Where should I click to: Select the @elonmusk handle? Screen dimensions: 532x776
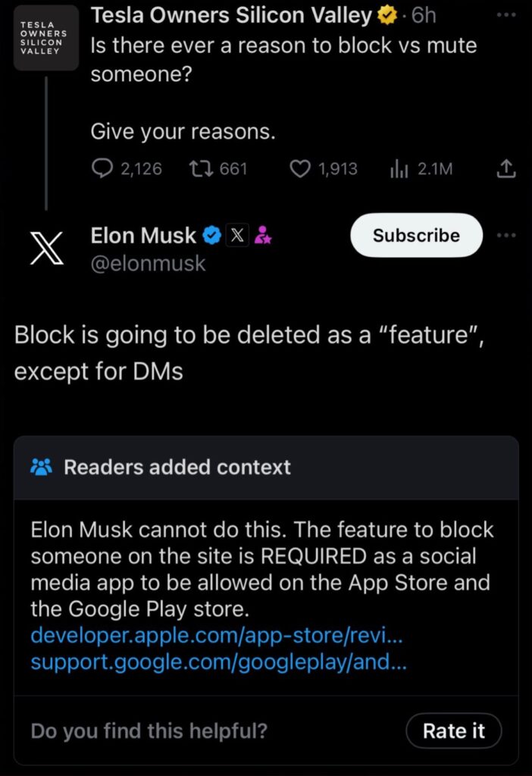(x=149, y=264)
